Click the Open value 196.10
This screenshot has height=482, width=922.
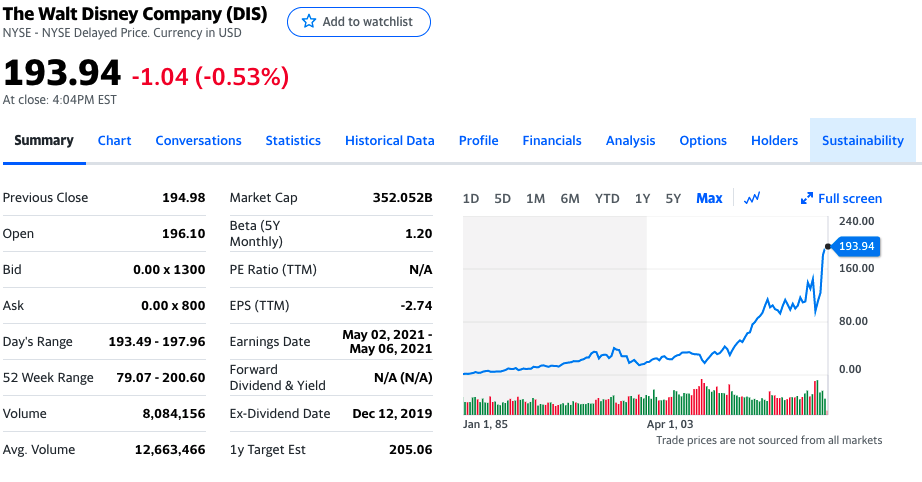[183, 233]
